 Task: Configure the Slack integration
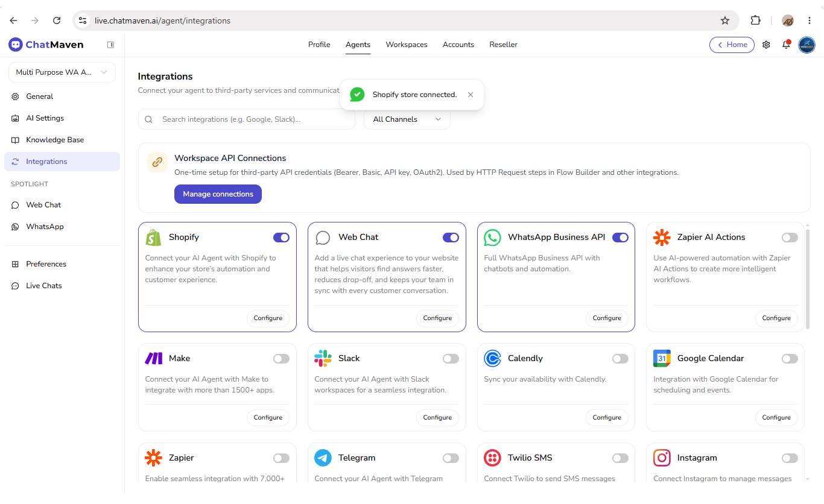(x=437, y=417)
